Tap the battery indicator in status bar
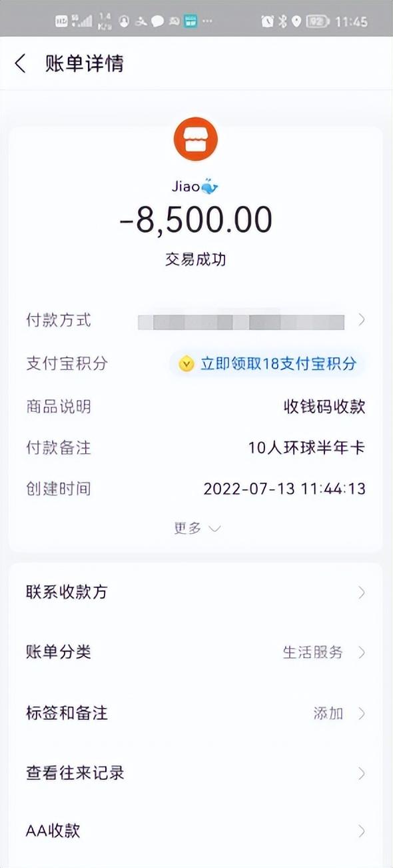 coord(318,21)
